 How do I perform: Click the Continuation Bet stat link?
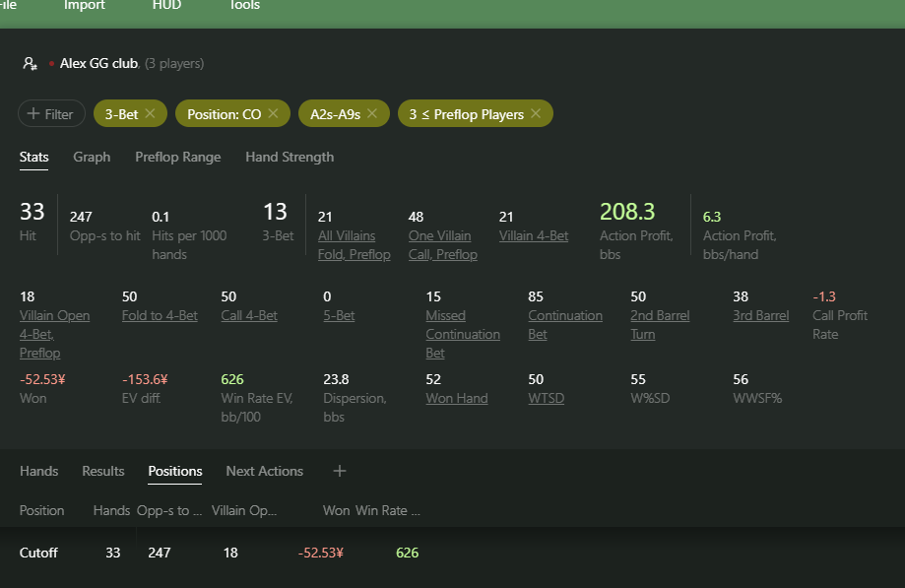point(564,325)
